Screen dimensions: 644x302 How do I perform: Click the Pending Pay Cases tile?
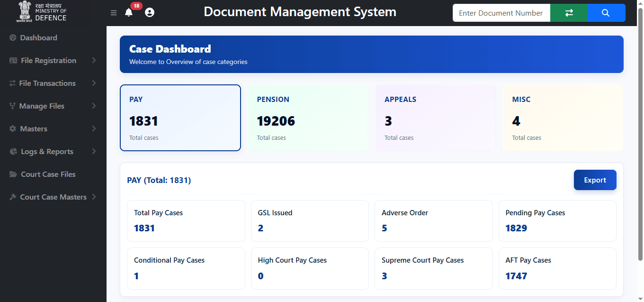pyautogui.click(x=557, y=221)
